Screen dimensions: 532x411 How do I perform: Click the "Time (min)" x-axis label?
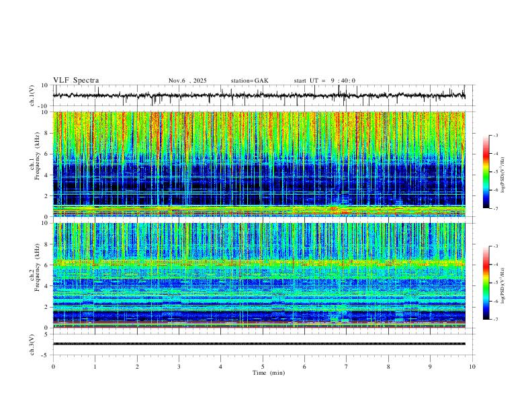coord(269,373)
